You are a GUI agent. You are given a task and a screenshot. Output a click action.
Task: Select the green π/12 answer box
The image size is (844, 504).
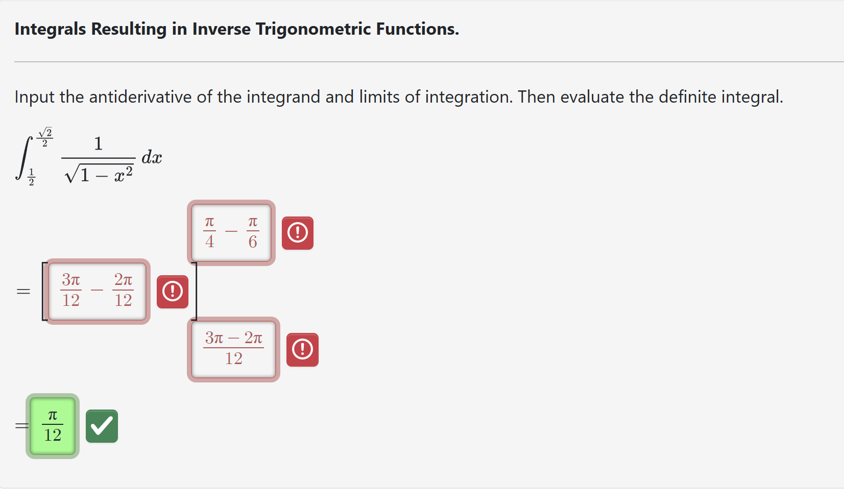pyautogui.click(x=52, y=425)
